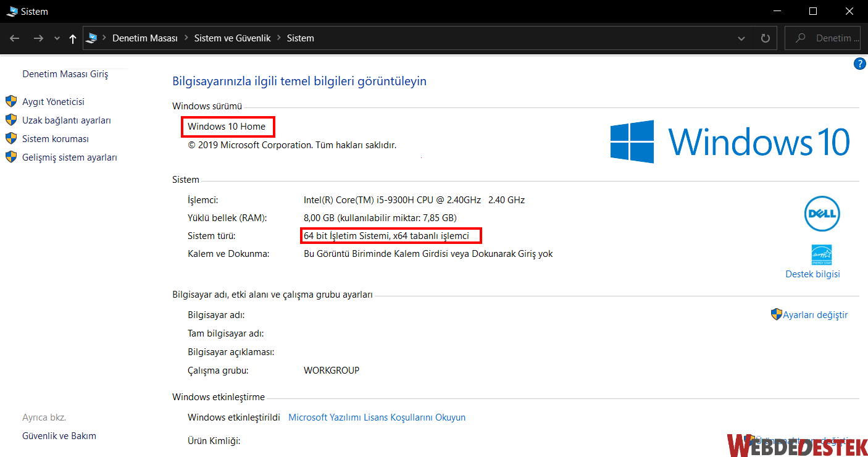Open Microsoft Yazılımı Lisans Koşullarını Okuyun
The image size is (868, 457).
377,417
